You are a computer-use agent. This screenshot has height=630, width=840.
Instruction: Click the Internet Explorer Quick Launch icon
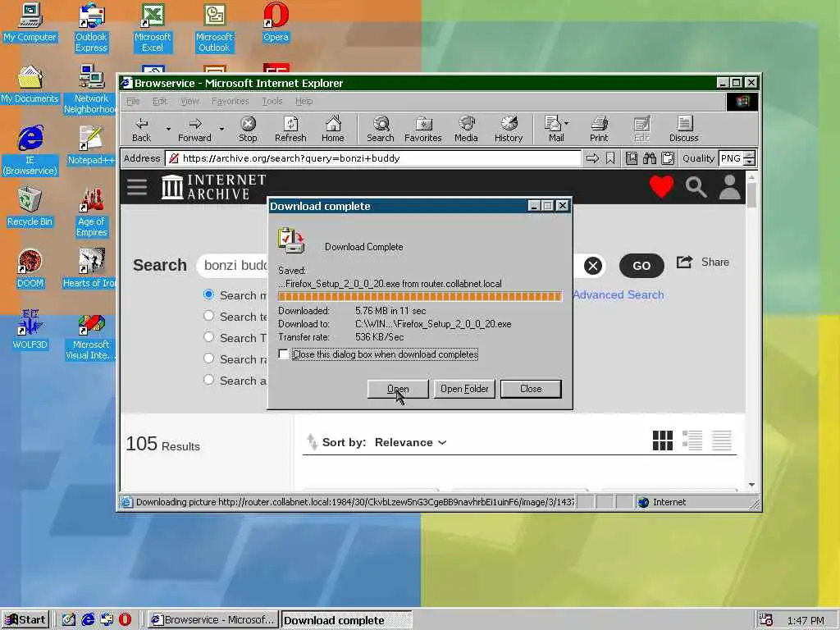[88, 619]
